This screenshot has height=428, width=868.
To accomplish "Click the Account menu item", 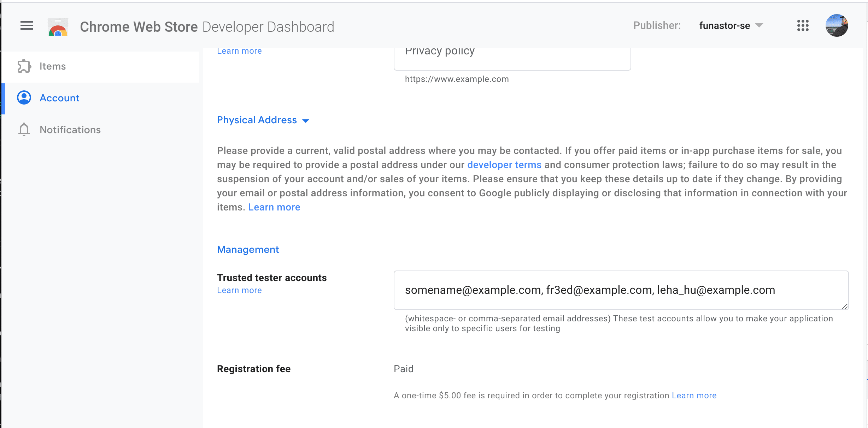I will point(59,98).
